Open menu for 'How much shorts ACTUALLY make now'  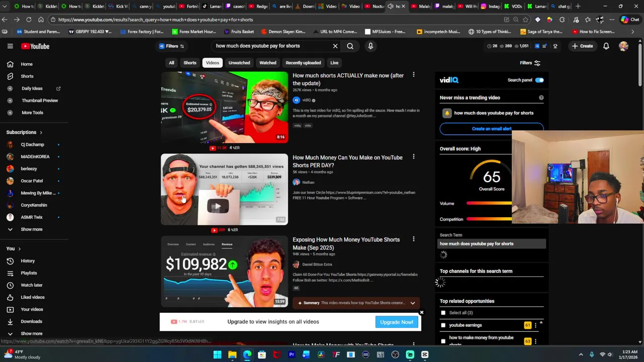coord(414,75)
